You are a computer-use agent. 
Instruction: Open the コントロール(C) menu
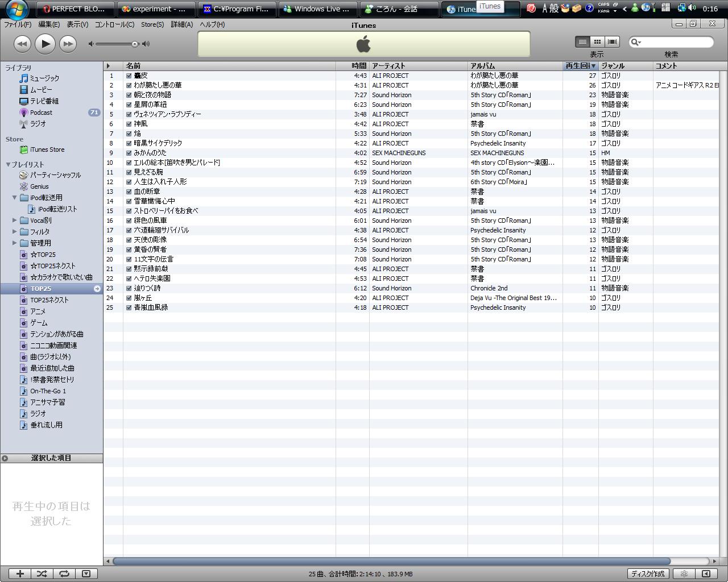point(114,25)
